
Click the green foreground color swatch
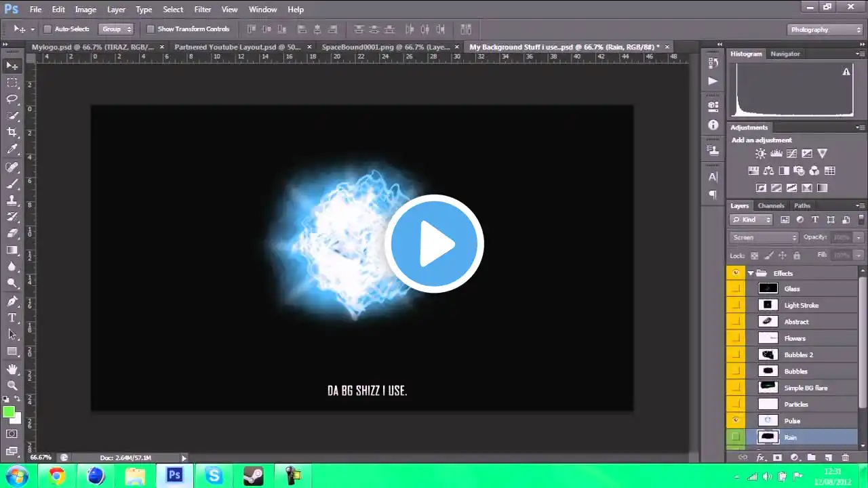click(9, 412)
